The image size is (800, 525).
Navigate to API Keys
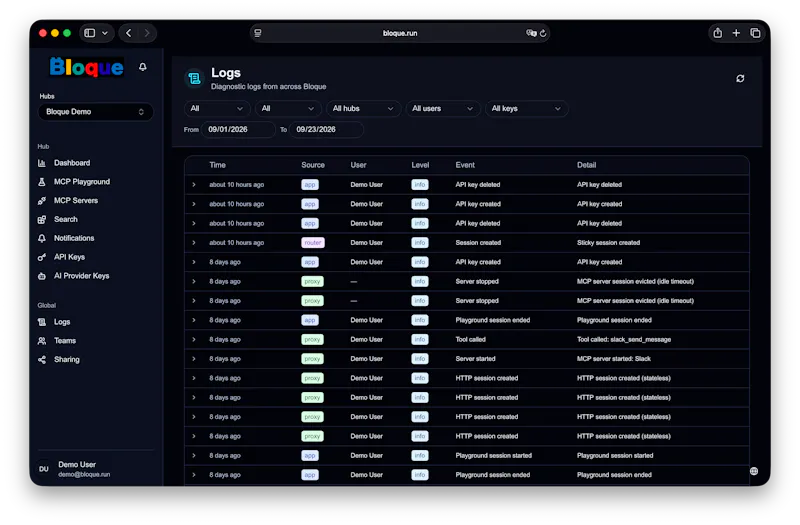coord(69,257)
